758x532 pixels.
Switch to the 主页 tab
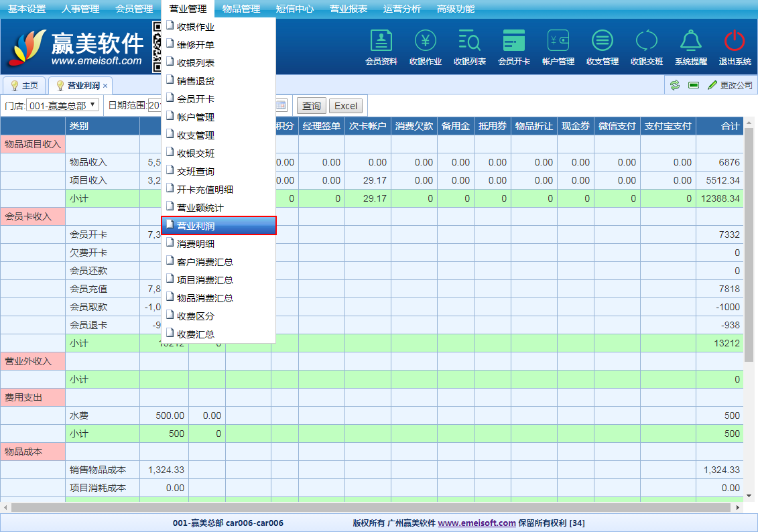pyautogui.click(x=25, y=86)
